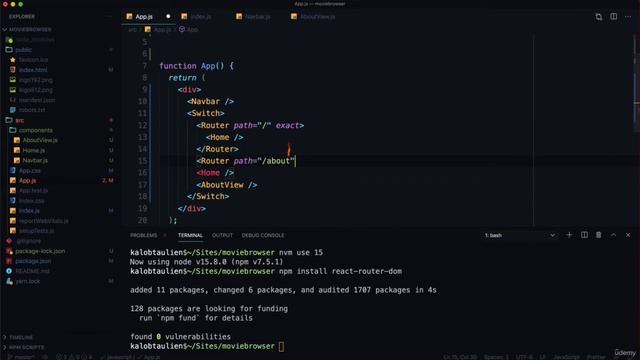Image resolution: width=640 pixels, height=360 pixels.
Task: Open Explorer panel more actions menu
Action: (x=108, y=17)
